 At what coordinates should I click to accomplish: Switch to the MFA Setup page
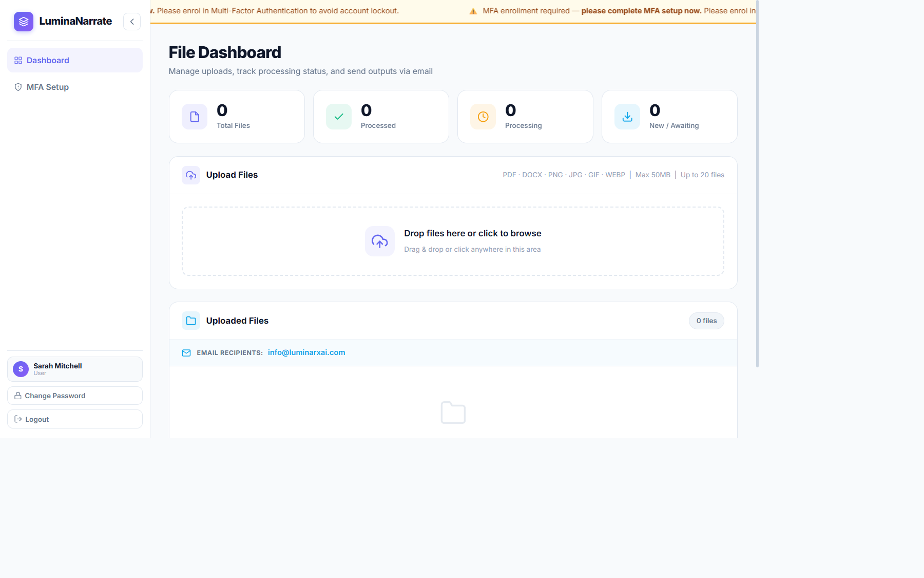48,87
